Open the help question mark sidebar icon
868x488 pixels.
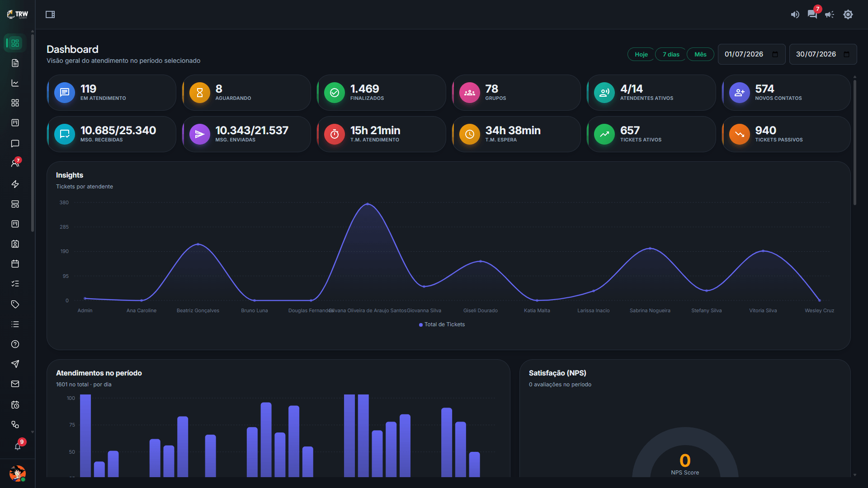[x=15, y=344]
